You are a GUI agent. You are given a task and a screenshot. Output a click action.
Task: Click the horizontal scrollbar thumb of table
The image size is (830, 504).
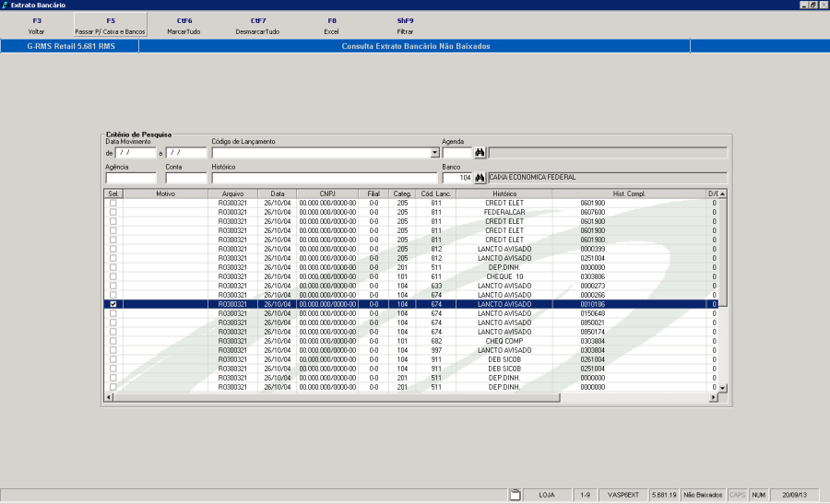point(337,397)
